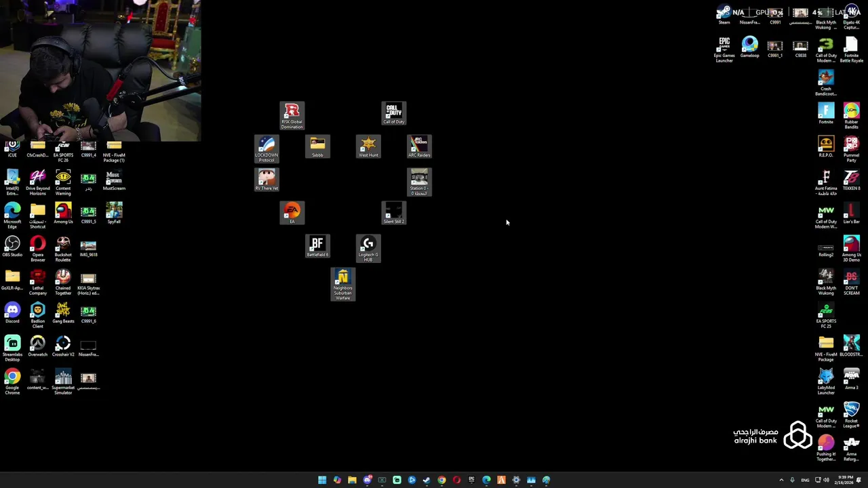
Task: Select the Fortnite Battle Royale file icon
Action: click(x=851, y=49)
